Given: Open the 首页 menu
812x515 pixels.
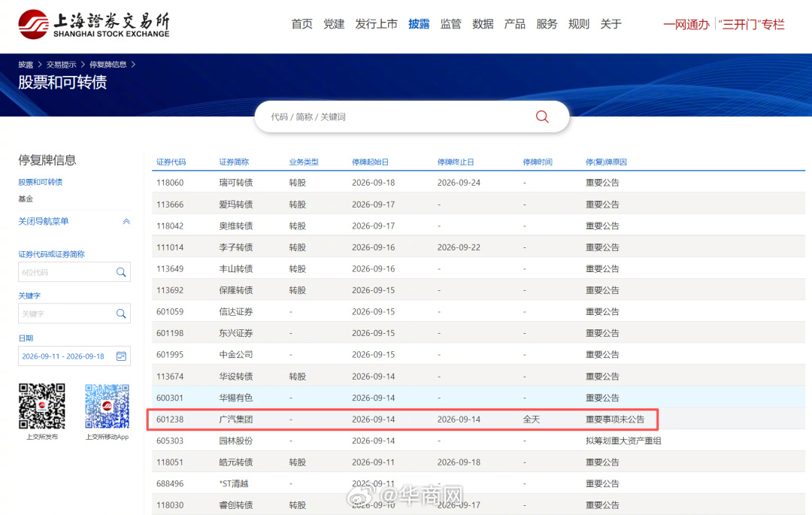Looking at the screenshot, I should click(x=302, y=24).
